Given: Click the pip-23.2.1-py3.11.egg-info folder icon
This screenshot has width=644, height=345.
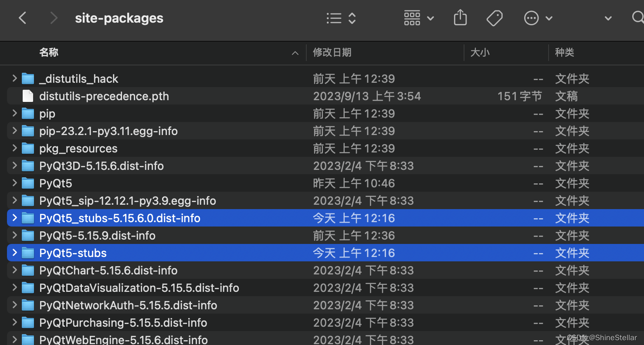Looking at the screenshot, I should point(28,131).
